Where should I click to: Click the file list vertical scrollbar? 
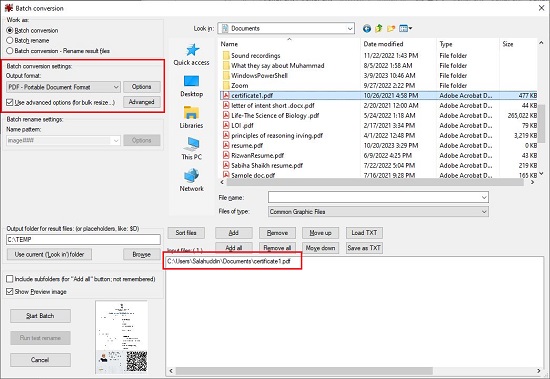point(541,123)
